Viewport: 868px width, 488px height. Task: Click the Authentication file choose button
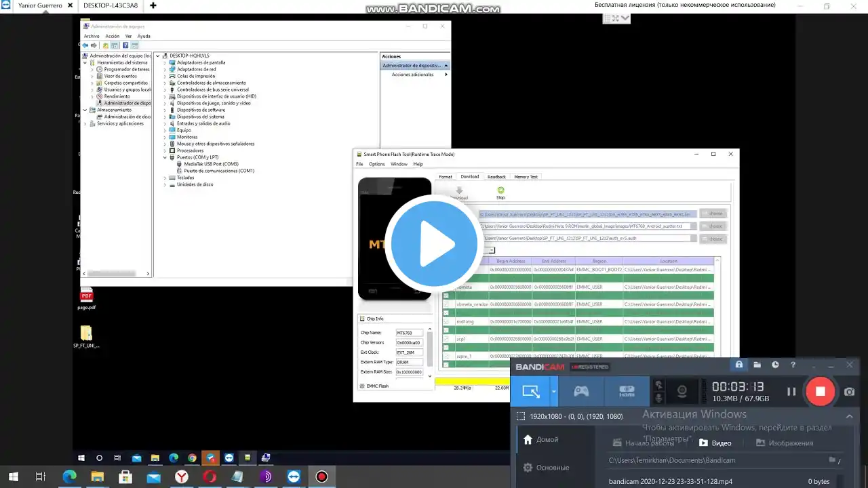click(x=713, y=239)
